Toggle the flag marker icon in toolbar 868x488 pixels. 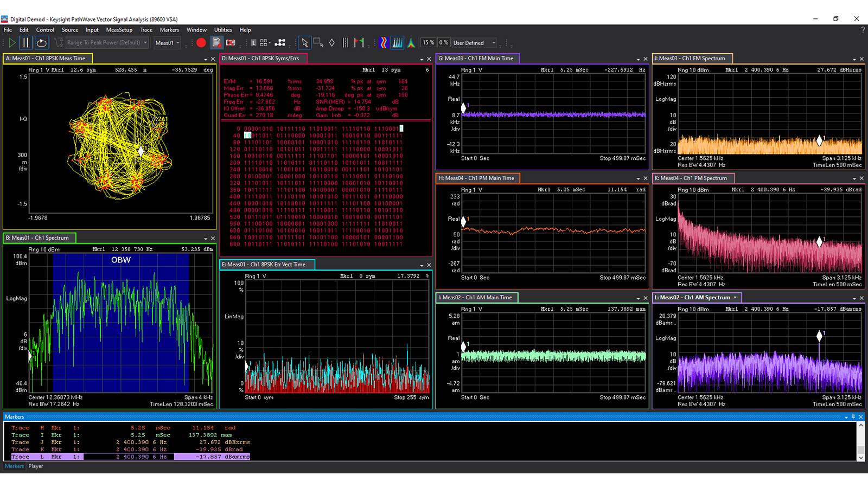pos(359,43)
